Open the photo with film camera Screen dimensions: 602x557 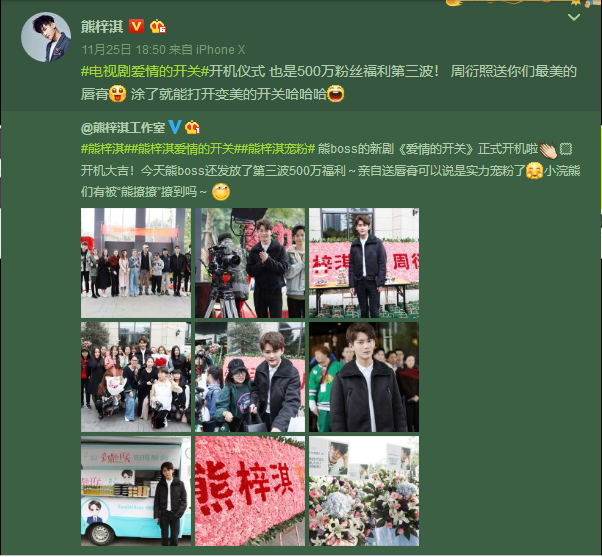click(x=250, y=263)
